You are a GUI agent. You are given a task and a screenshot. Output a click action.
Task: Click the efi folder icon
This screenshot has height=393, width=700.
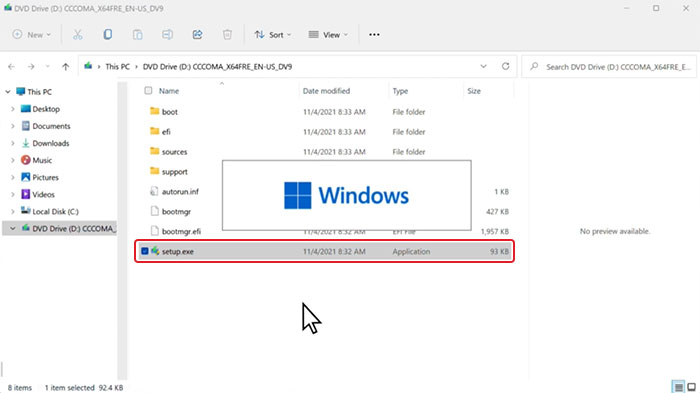click(x=154, y=131)
